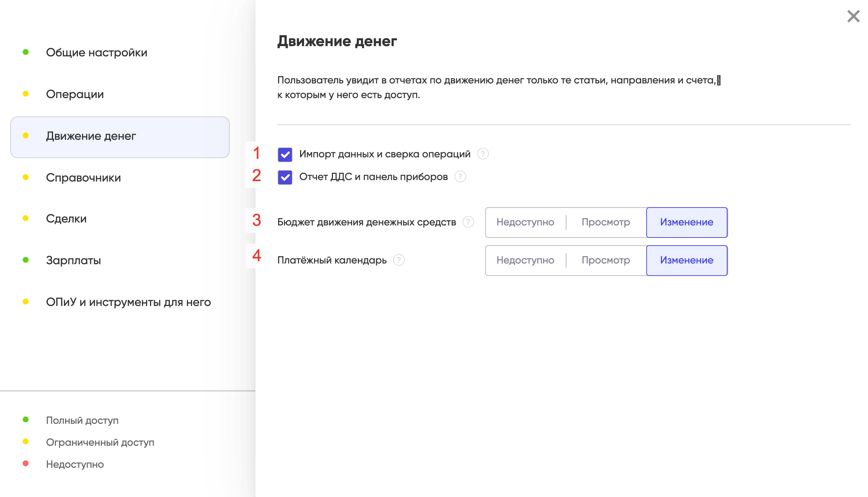Click the Отчет ДДС и панель приборов label

point(374,177)
